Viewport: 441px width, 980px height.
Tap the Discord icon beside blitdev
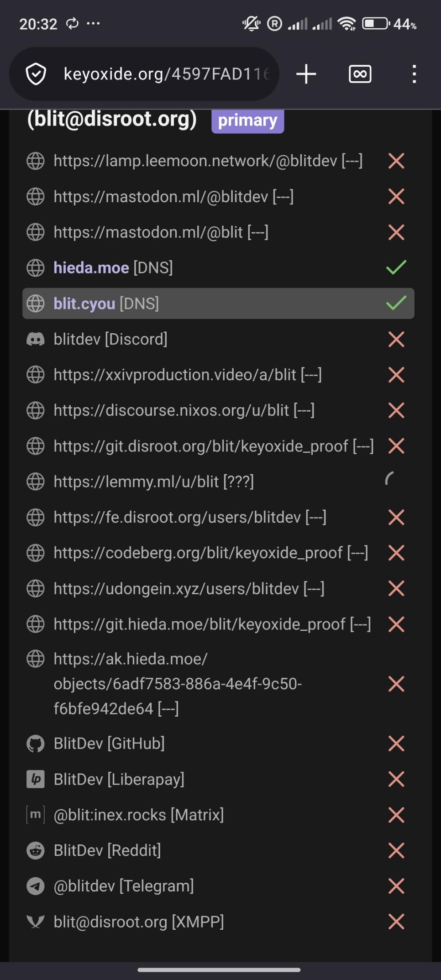coord(36,339)
